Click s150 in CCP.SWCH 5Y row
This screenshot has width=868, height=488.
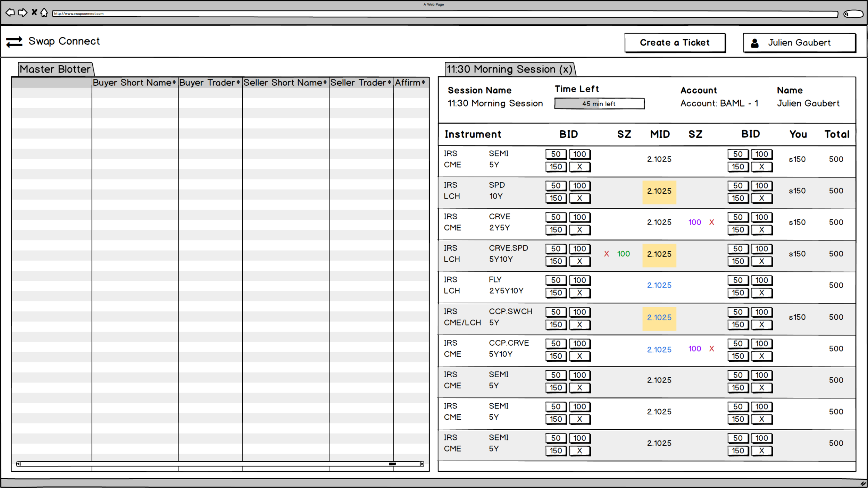797,317
